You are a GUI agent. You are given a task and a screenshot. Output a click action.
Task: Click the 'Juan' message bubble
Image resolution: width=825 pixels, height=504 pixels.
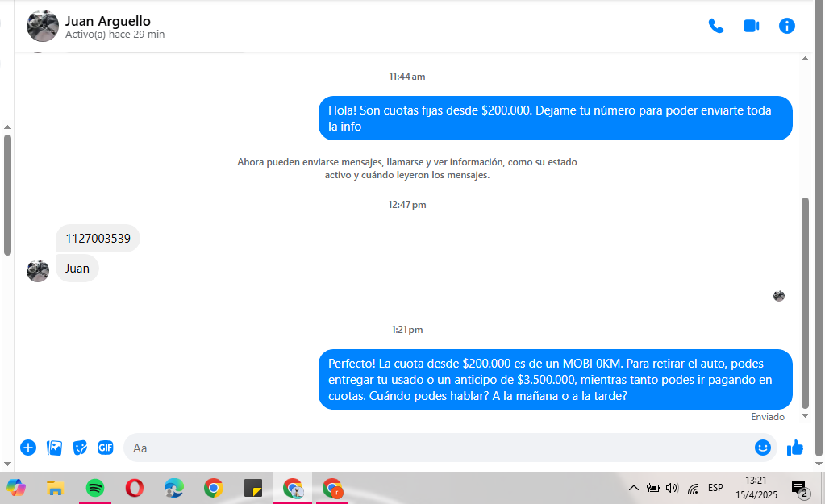[x=77, y=269]
